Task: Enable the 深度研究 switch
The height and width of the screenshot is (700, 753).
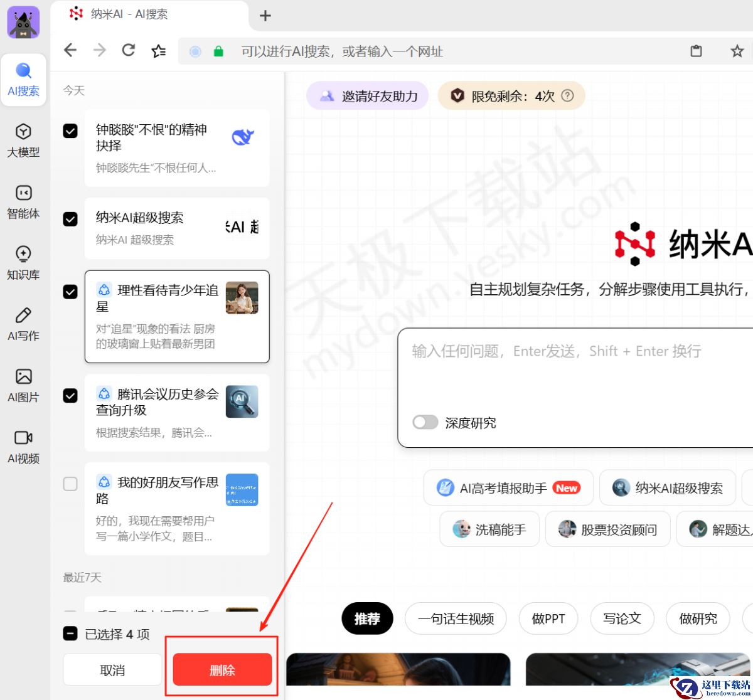Action: (425, 422)
